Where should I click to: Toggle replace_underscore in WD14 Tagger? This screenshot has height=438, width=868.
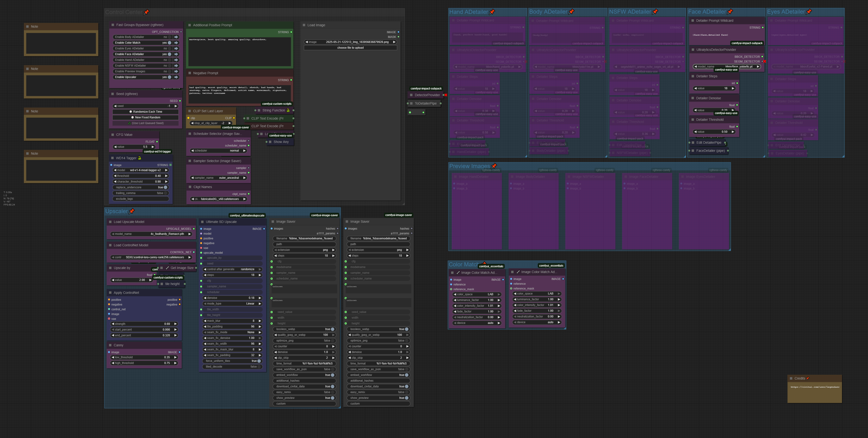pyautogui.click(x=165, y=187)
